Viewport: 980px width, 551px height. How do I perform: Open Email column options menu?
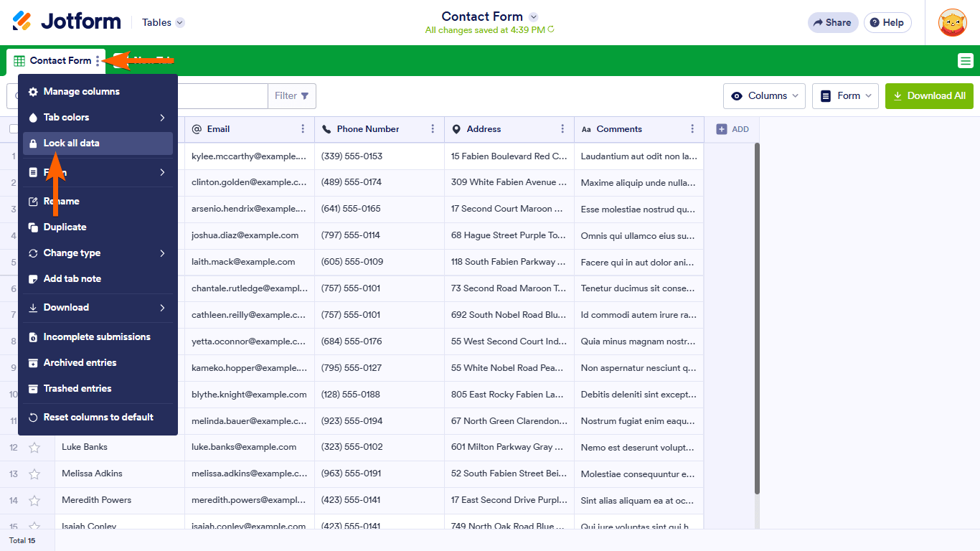point(303,129)
